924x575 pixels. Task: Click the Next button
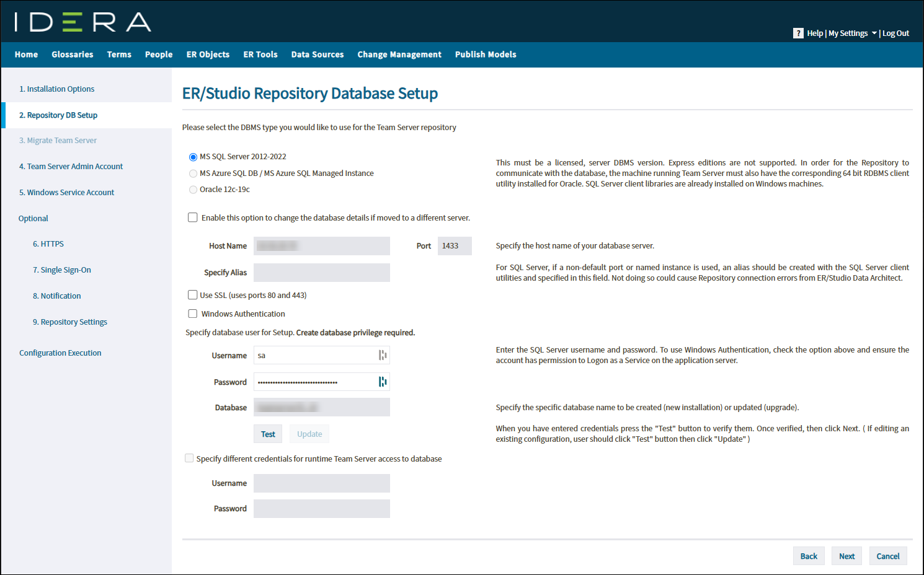pos(847,556)
